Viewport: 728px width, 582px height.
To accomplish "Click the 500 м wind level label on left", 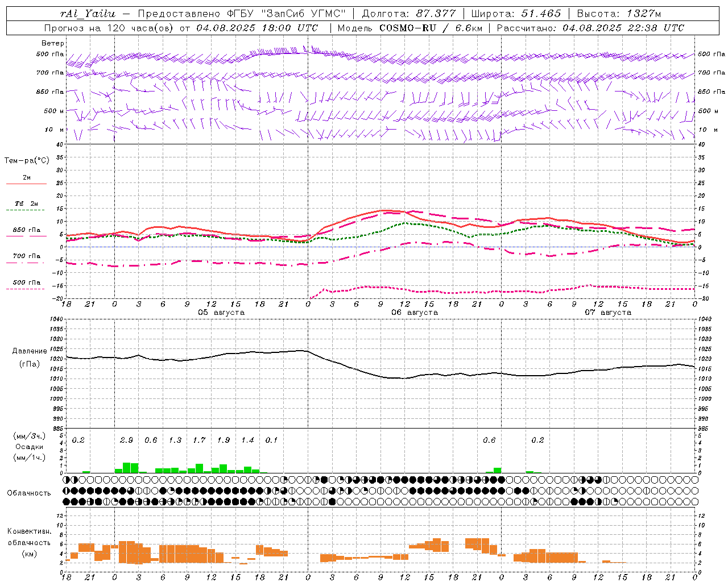I will 54,111.
